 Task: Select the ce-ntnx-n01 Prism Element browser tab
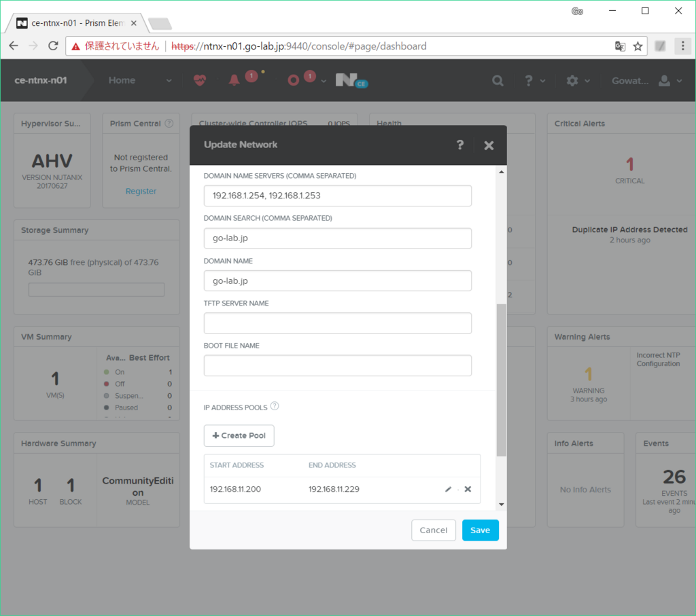77,23
